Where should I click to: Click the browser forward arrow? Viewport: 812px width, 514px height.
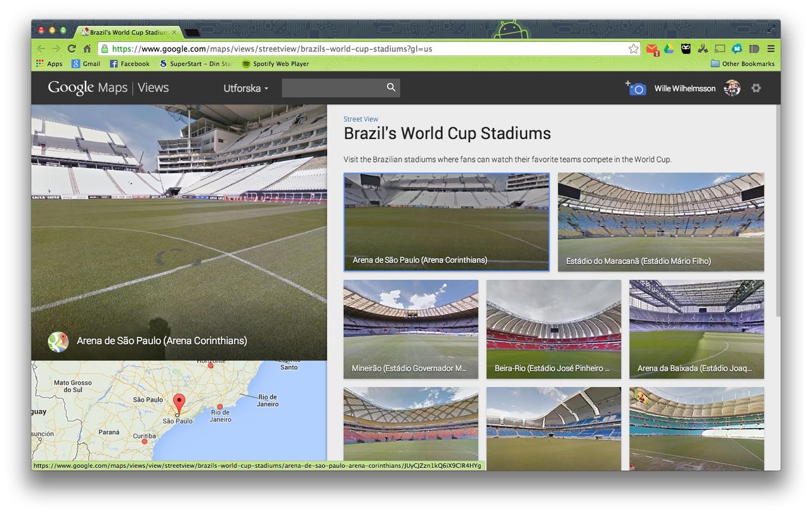pyautogui.click(x=56, y=49)
